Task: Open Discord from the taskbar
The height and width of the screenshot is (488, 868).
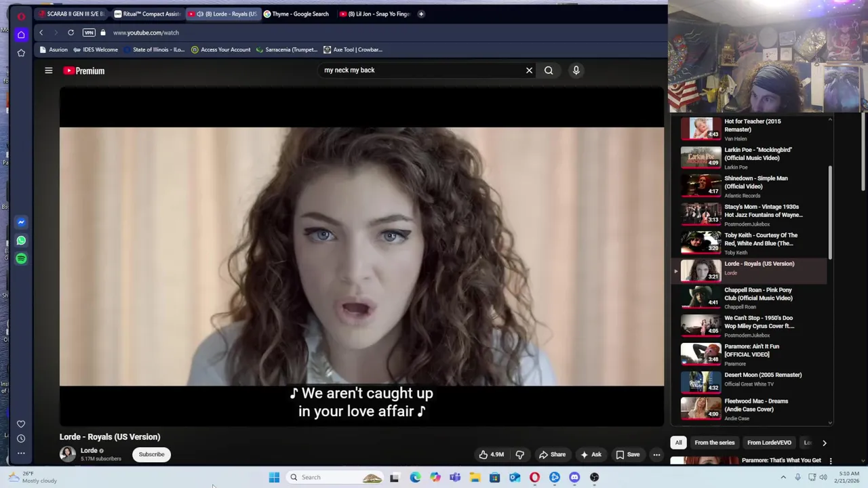Action: (x=574, y=477)
